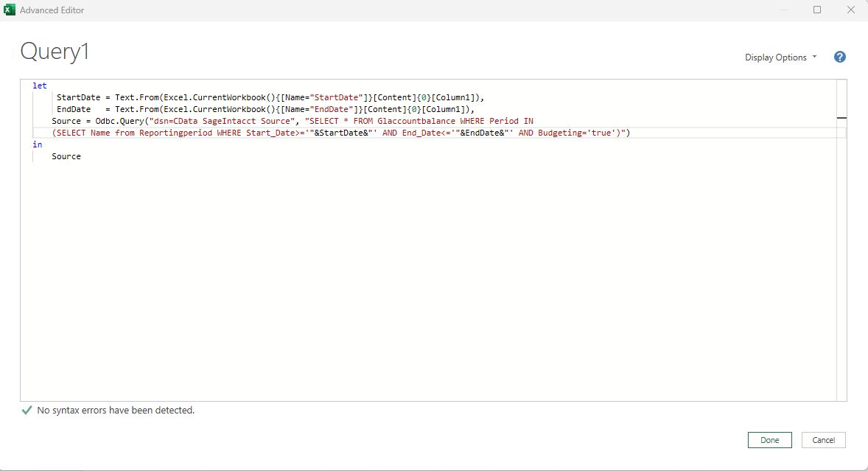Click the editor's vertical scrollbar overview marker
This screenshot has height=471, width=868.
(x=841, y=117)
